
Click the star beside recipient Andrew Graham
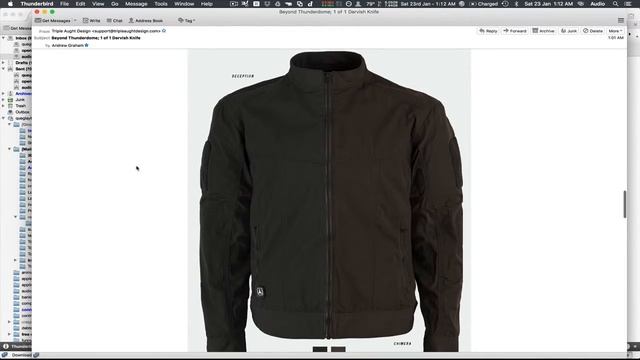(x=87, y=45)
